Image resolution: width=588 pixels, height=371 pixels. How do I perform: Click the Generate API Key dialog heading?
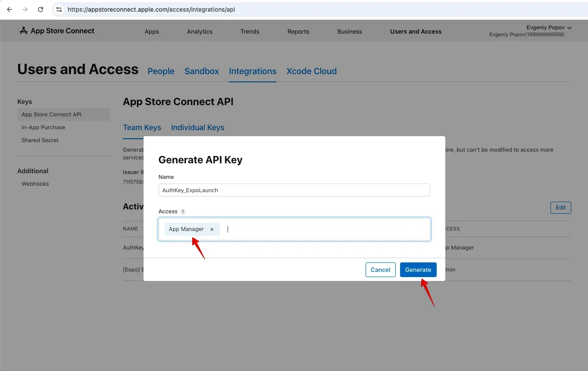200,160
